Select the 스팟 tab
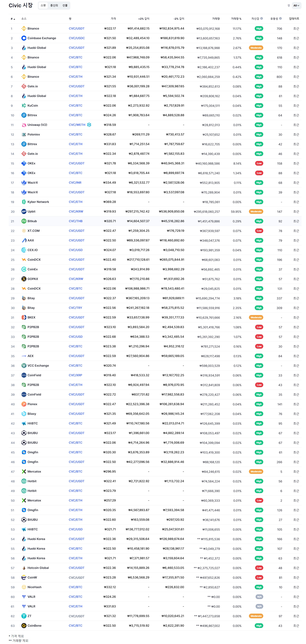This screenshot has height=644, width=306. [43, 6]
